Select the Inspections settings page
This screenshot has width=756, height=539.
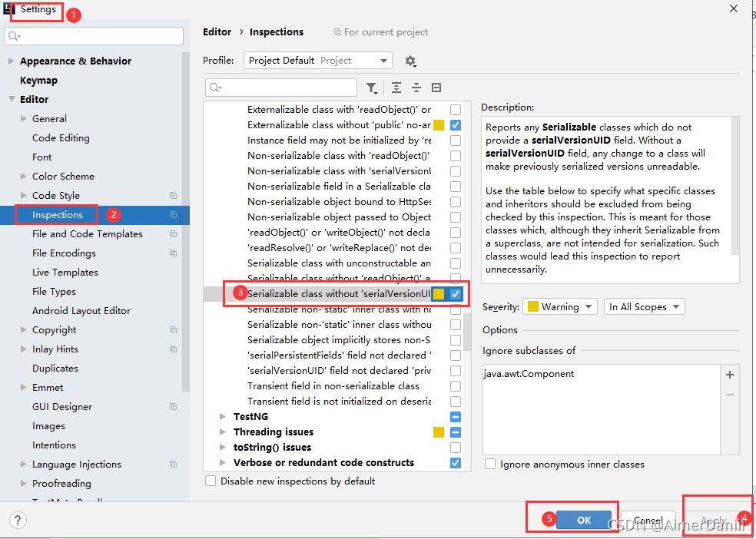[58, 215]
